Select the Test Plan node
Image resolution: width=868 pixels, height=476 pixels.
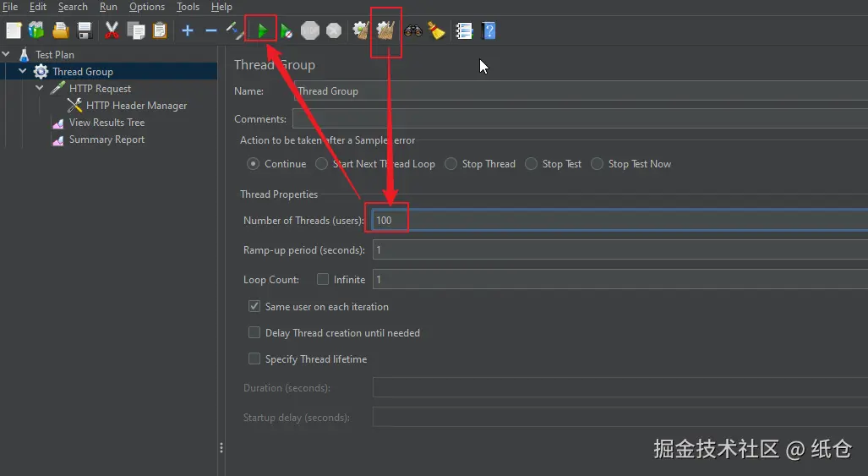(55, 54)
